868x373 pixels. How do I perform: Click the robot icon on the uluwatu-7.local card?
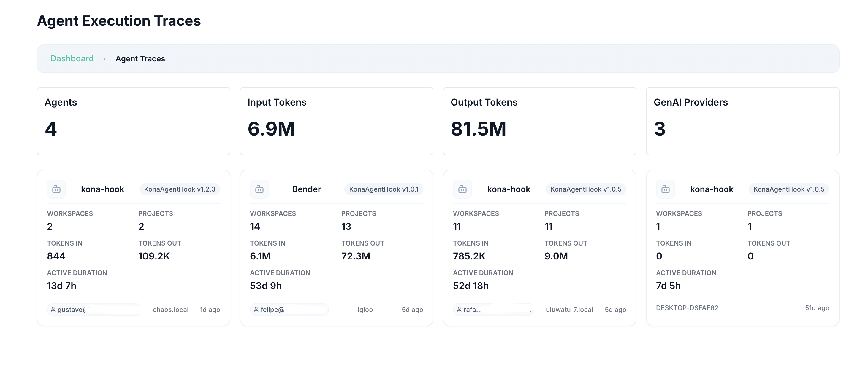(x=462, y=189)
